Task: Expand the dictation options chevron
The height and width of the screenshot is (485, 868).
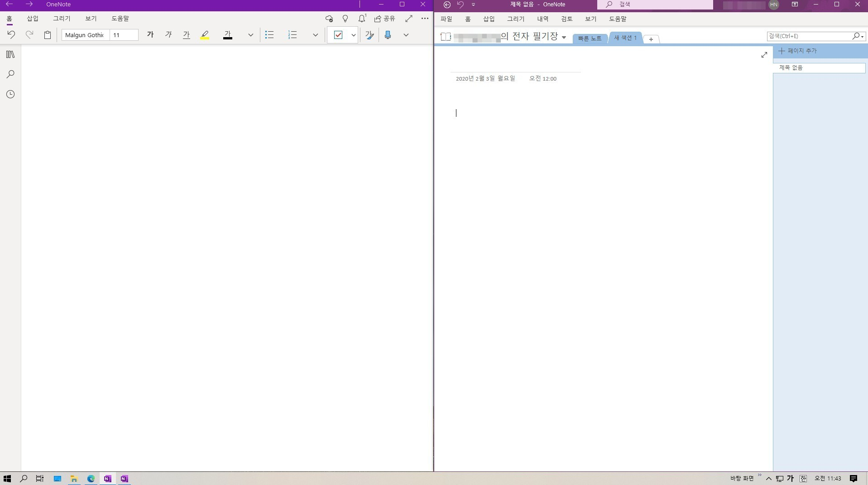Action: pyautogui.click(x=406, y=35)
